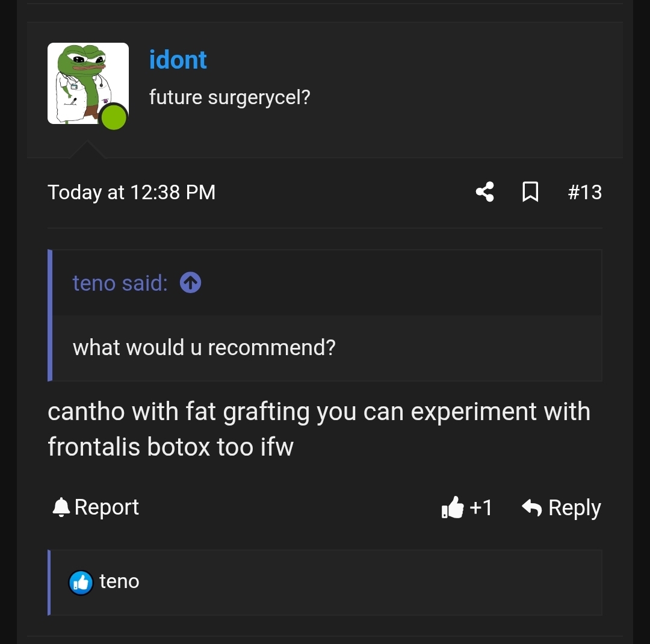The width and height of the screenshot is (650, 644).
Task: Bookmark this post using the bookmark icon
Action: [530, 192]
